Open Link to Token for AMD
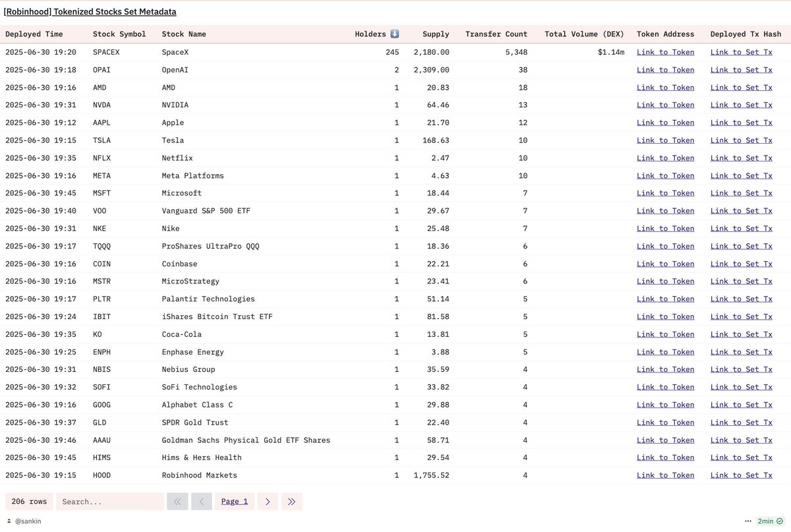This screenshot has width=791, height=532. coord(665,88)
